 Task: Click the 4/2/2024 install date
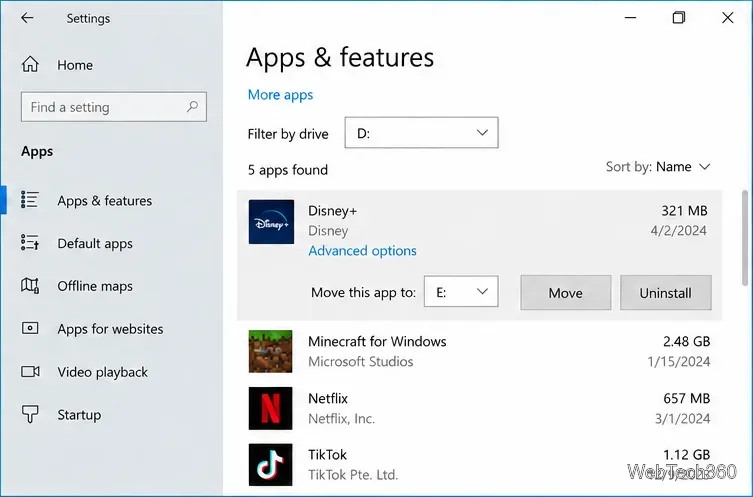click(679, 231)
